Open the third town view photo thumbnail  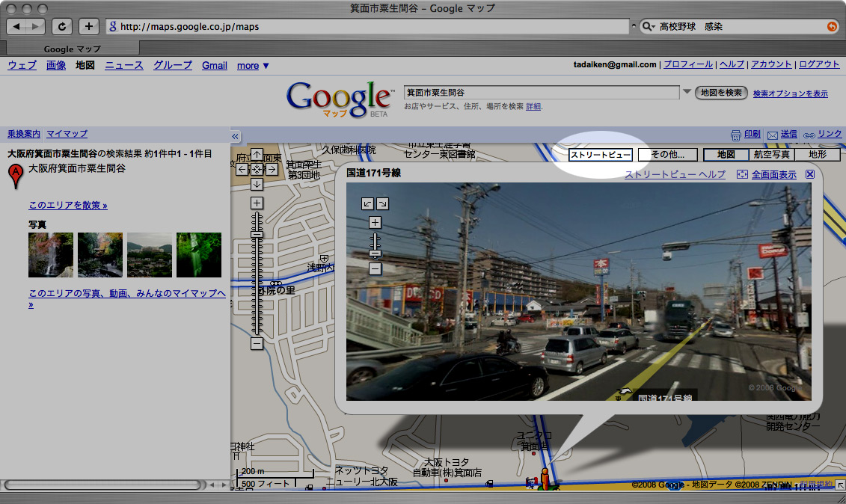(x=150, y=255)
